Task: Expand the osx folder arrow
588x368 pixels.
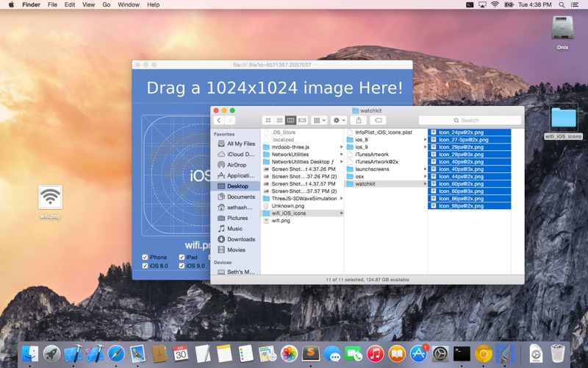Action: (x=425, y=176)
